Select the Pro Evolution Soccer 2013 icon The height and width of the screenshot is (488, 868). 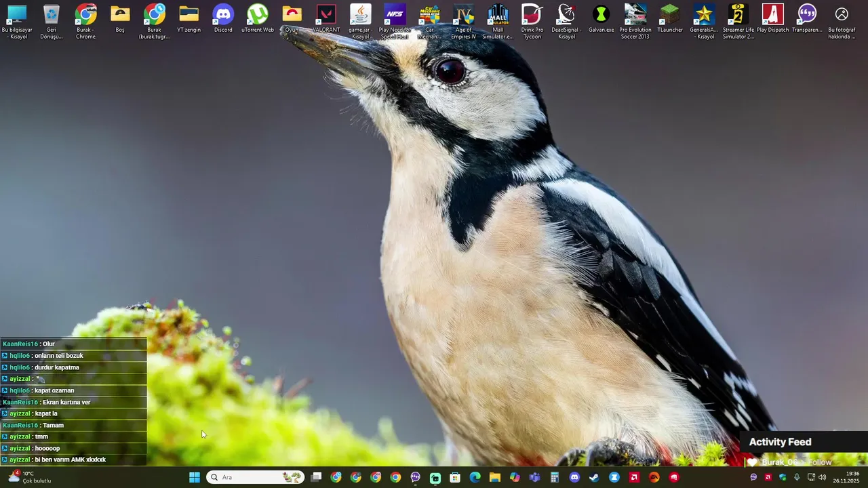pos(635,22)
